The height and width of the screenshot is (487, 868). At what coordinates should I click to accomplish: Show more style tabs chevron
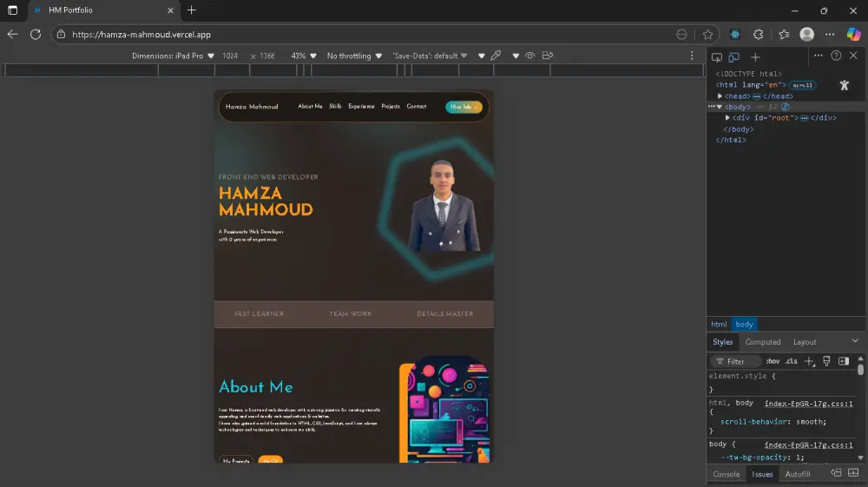(x=855, y=341)
